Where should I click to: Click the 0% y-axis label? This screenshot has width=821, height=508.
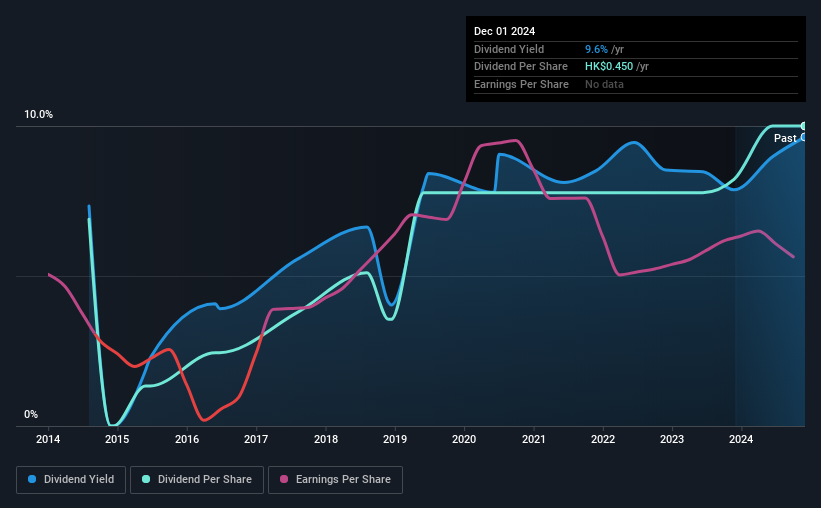(31, 414)
